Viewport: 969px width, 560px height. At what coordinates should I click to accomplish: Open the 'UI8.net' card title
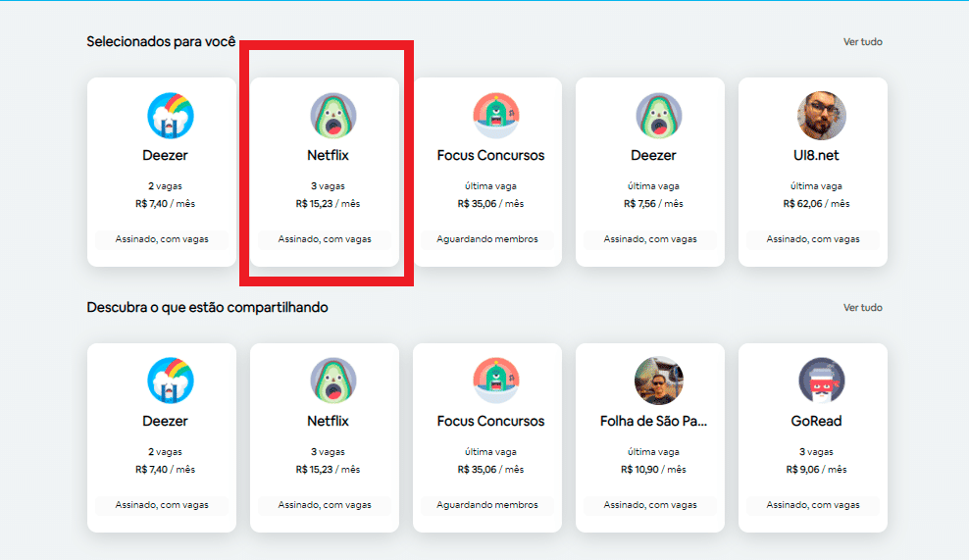pos(816,155)
